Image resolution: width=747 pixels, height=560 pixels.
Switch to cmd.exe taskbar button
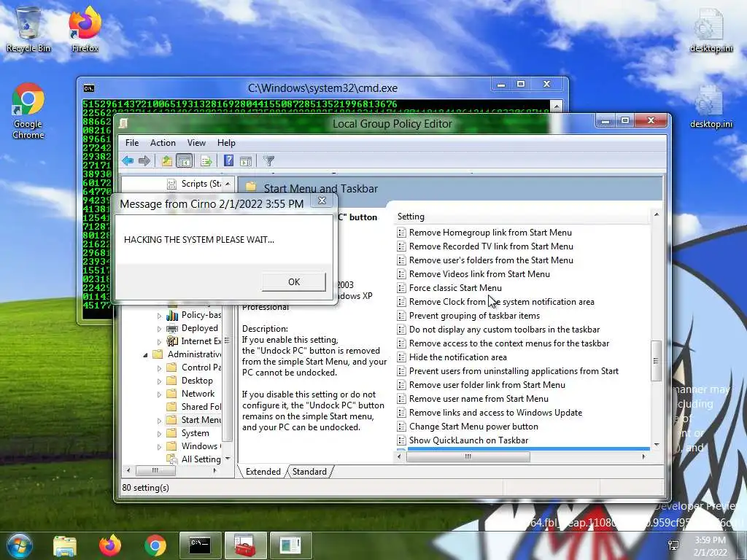(200, 545)
